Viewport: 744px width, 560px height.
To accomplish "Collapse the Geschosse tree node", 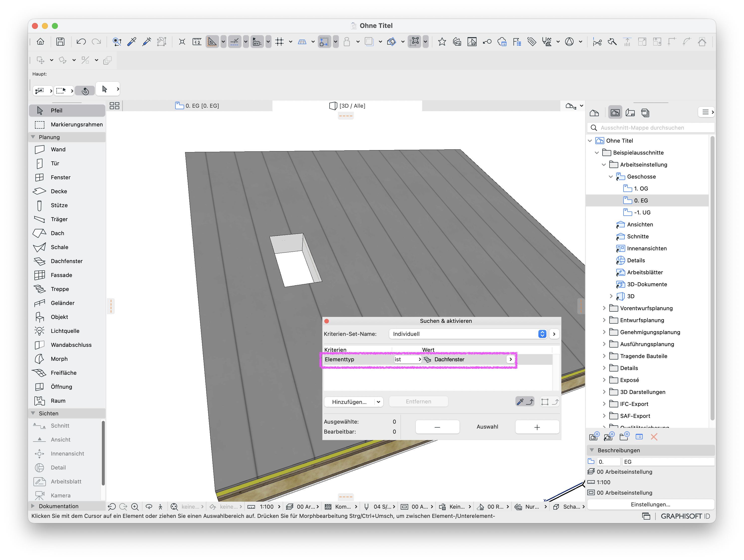I will point(611,177).
